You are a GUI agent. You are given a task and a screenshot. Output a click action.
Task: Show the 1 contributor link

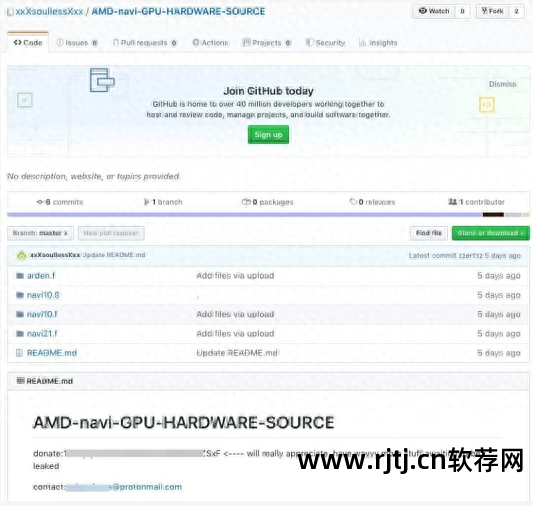[x=477, y=202]
